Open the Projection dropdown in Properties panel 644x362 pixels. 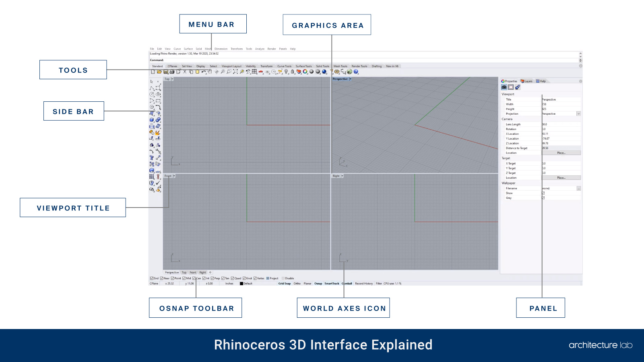[x=578, y=114]
